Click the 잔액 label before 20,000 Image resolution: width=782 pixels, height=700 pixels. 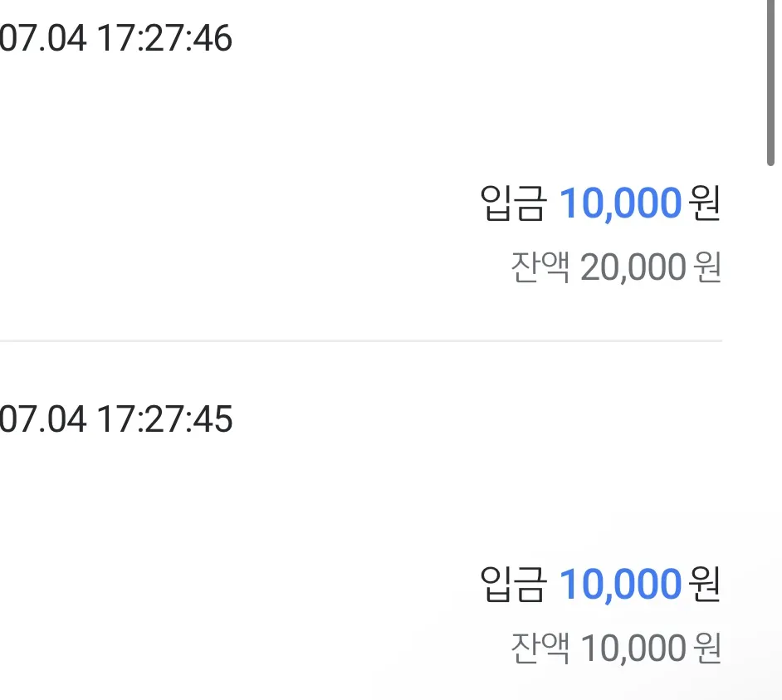click(x=540, y=267)
